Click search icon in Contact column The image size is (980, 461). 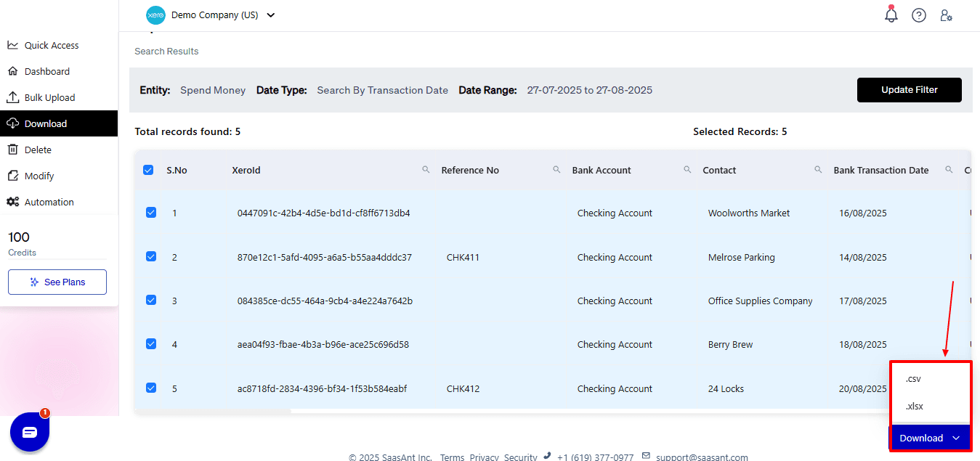point(818,170)
